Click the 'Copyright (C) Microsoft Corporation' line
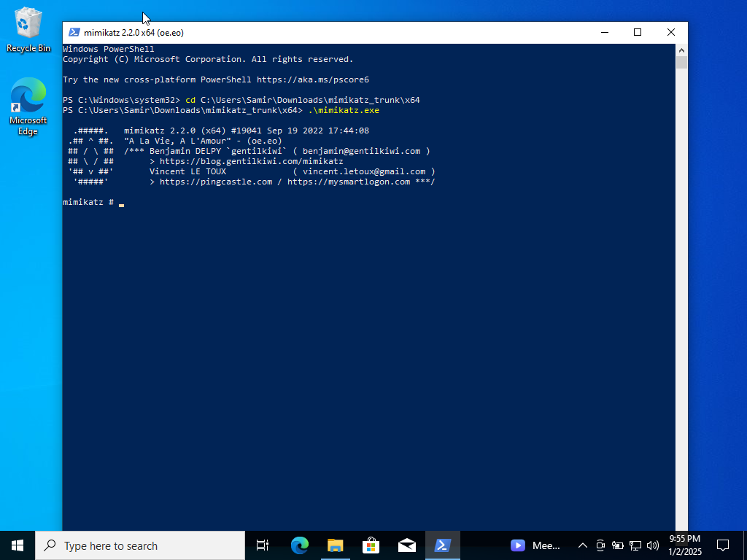Image resolution: width=747 pixels, height=560 pixels. (x=208, y=60)
